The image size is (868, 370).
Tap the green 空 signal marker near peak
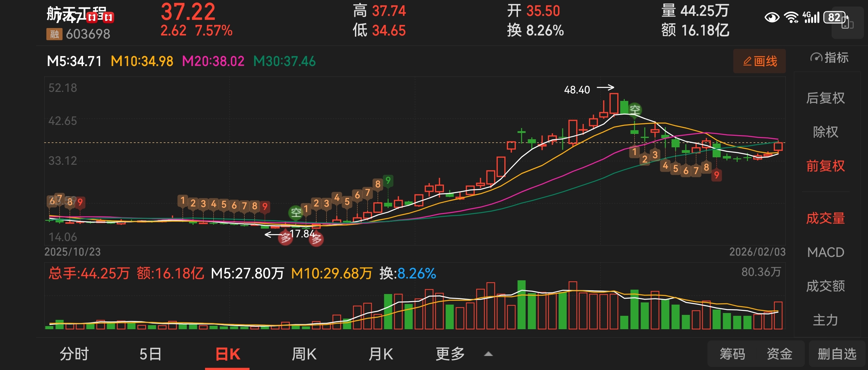pos(635,109)
